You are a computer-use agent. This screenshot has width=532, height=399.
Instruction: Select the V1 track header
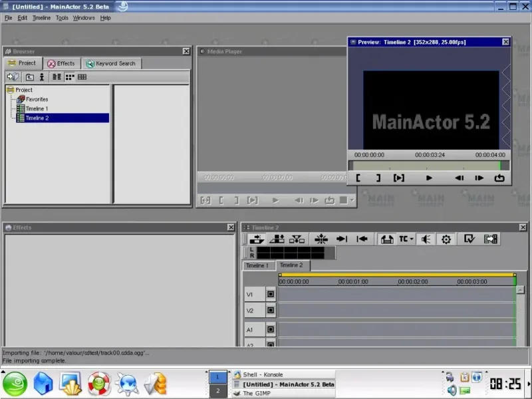255,294
